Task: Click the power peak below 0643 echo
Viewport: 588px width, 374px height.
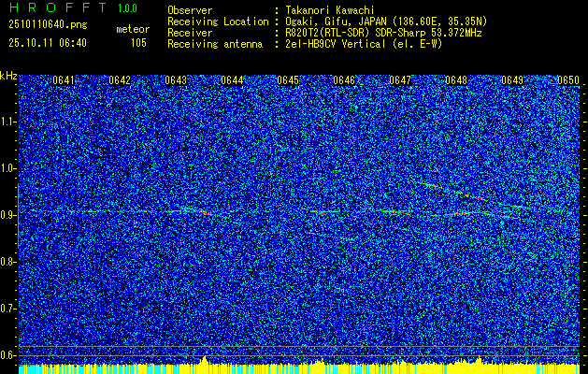Action: tap(204, 359)
